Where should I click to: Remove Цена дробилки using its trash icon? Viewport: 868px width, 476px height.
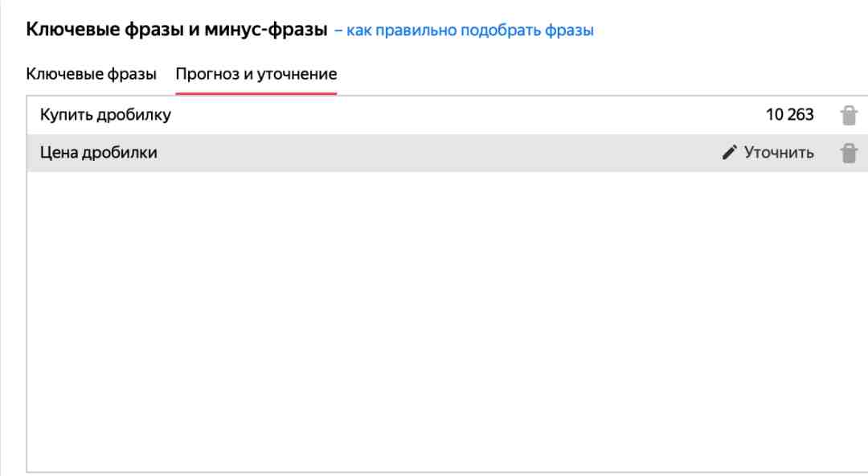point(849,153)
